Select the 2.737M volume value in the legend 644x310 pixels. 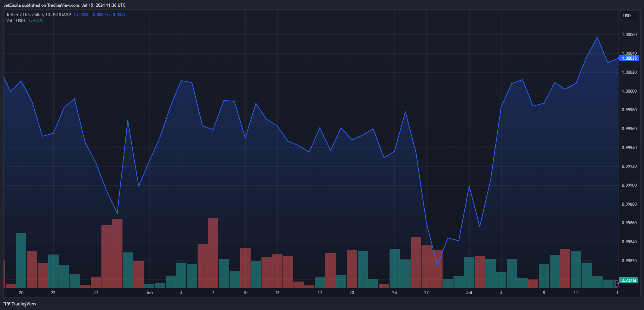(x=35, y=21)
